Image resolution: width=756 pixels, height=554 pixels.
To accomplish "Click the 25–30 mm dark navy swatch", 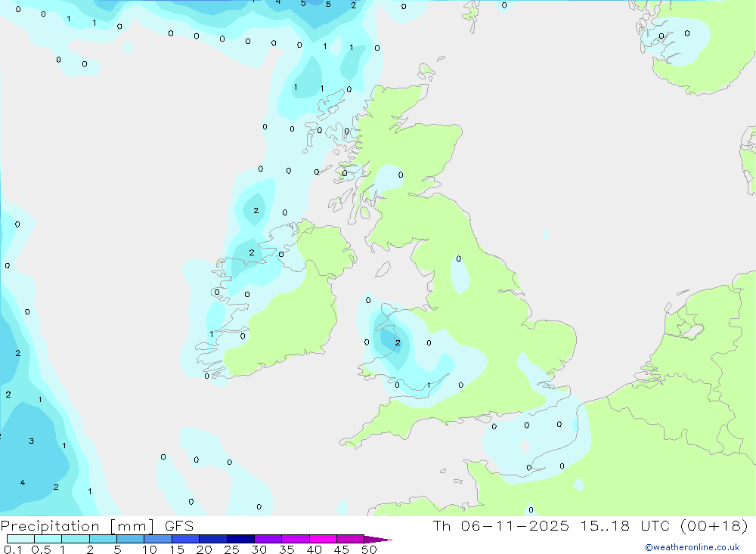I will pyautogui.click(x=240, y=539).
